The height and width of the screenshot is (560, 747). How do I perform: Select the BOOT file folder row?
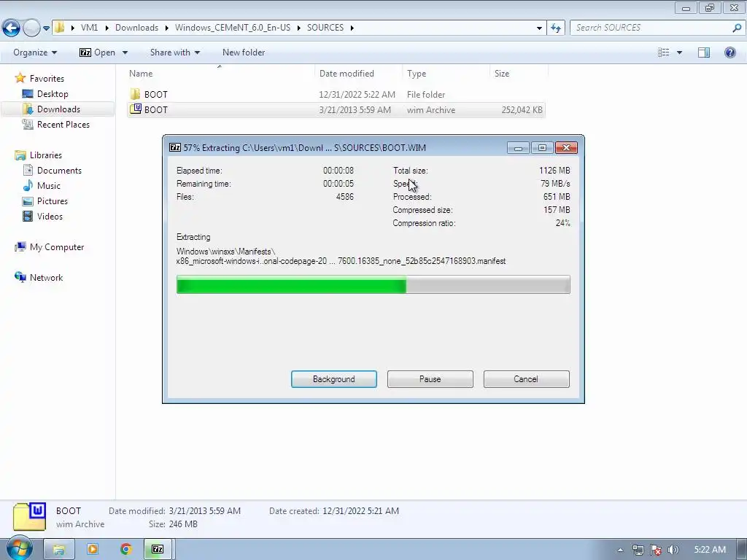336,94
